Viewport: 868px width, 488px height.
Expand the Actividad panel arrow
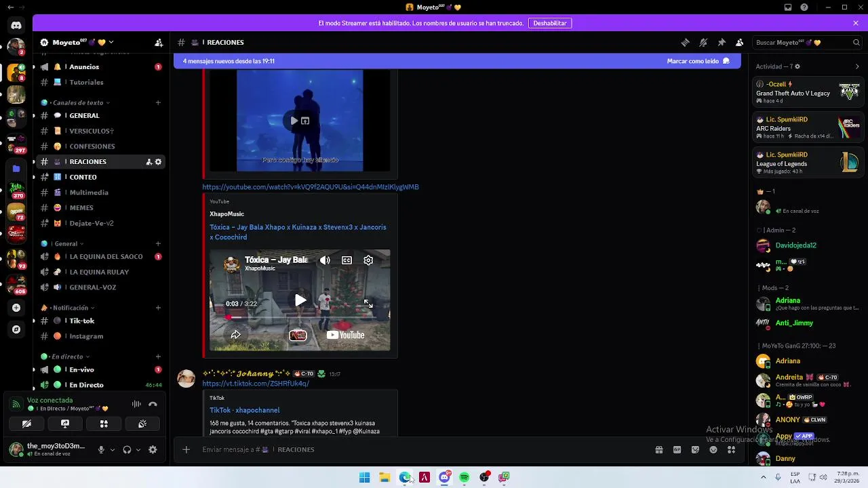pyautogui.click(x=857, y=66)
